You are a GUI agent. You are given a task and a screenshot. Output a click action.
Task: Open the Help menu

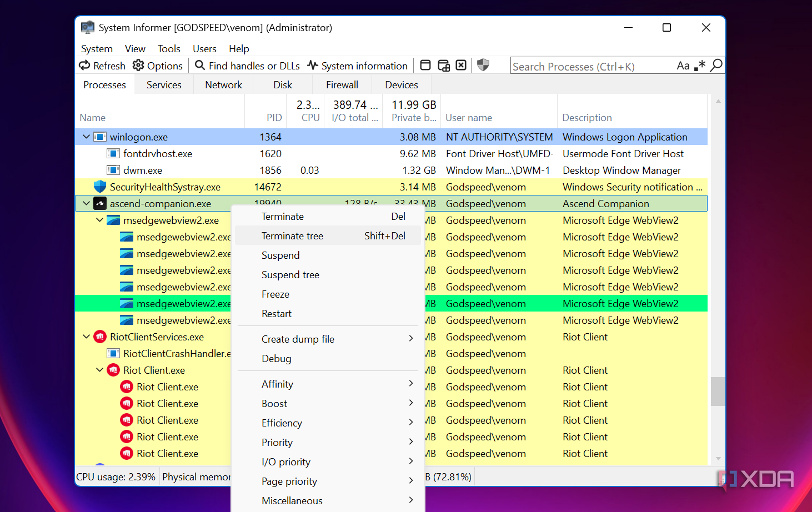pos(239,49)
